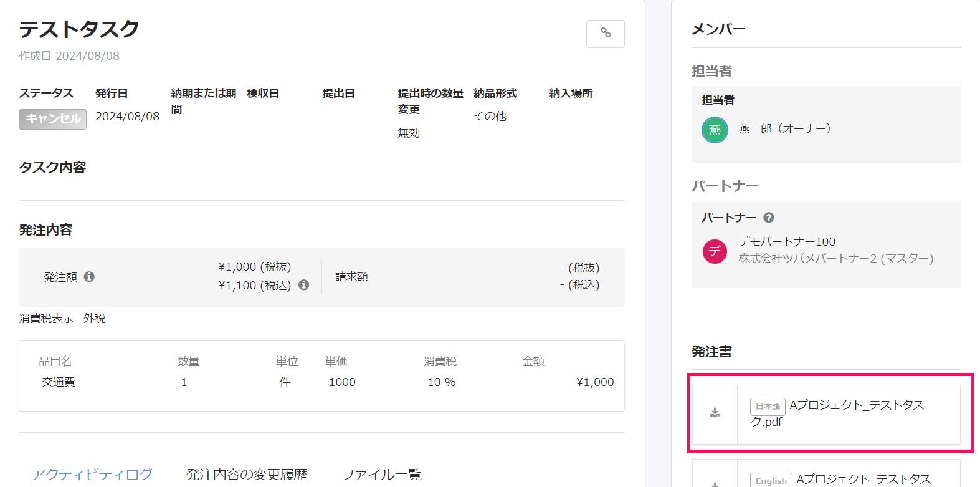Image resolution: width=980 pixels, height=487 pixels.
Task: Copy task link with chain icon button
Action: 605,34
